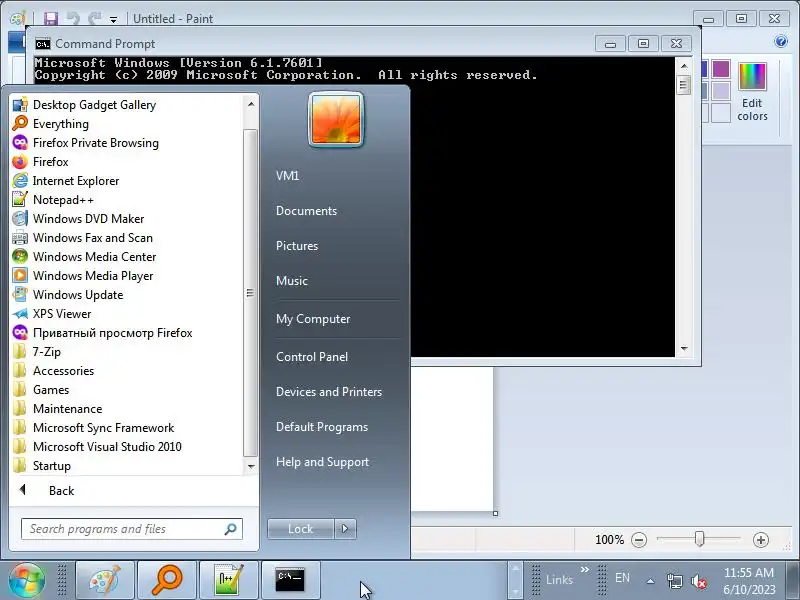Image resolution: width=800 pixels, height=600 pixels.
Task: Open My Computer from Start menu
Action: click(313, 319)
